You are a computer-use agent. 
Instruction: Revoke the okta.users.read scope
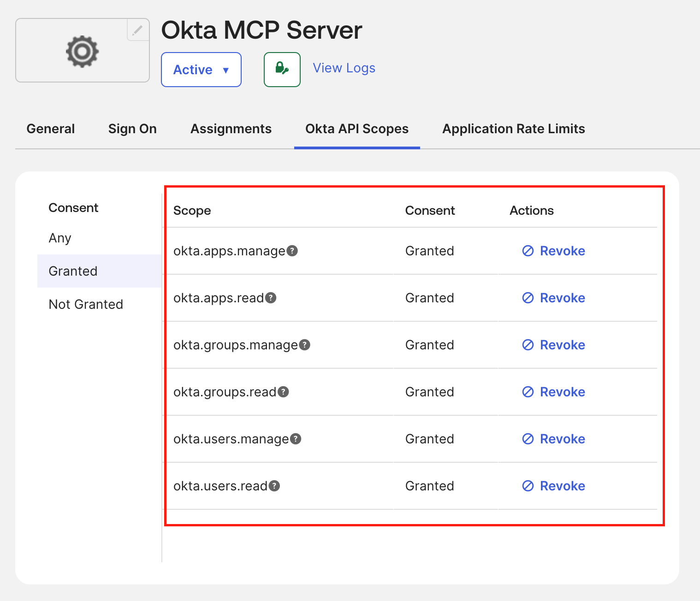click(553, 486)
